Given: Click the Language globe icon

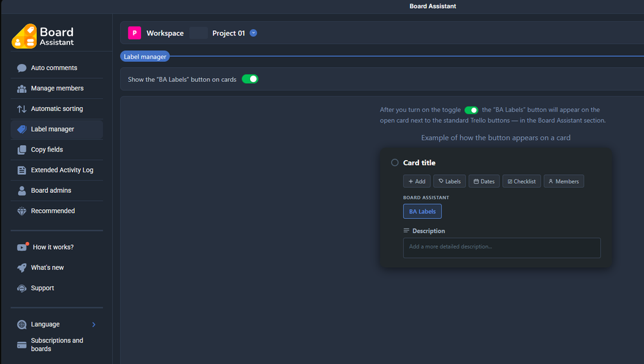Looking at the screenshot, I should (22, 325).
